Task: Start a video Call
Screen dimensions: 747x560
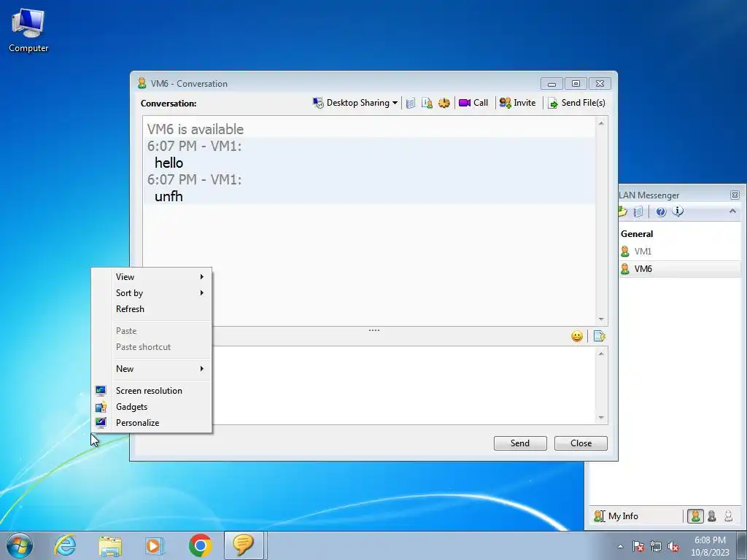Action: pos(473,103)
